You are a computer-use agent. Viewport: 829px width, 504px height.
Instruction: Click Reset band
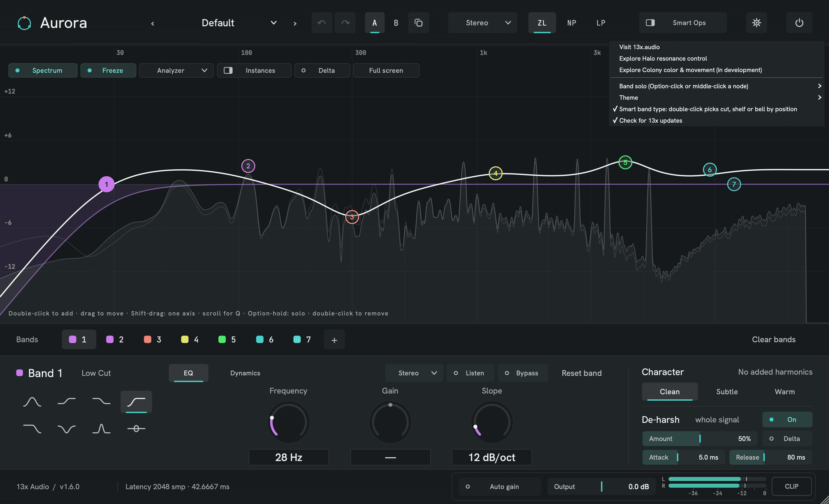click(x=581, y=373)
